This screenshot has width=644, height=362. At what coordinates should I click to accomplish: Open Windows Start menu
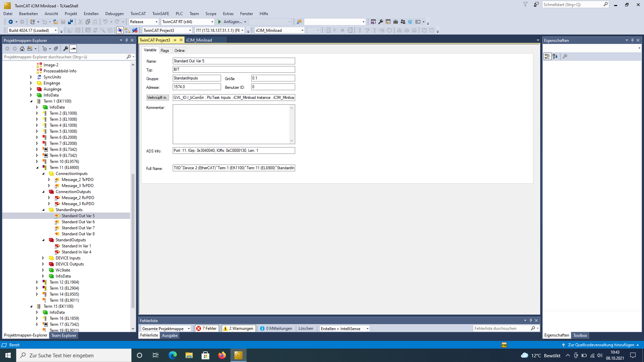pos(8,355)
